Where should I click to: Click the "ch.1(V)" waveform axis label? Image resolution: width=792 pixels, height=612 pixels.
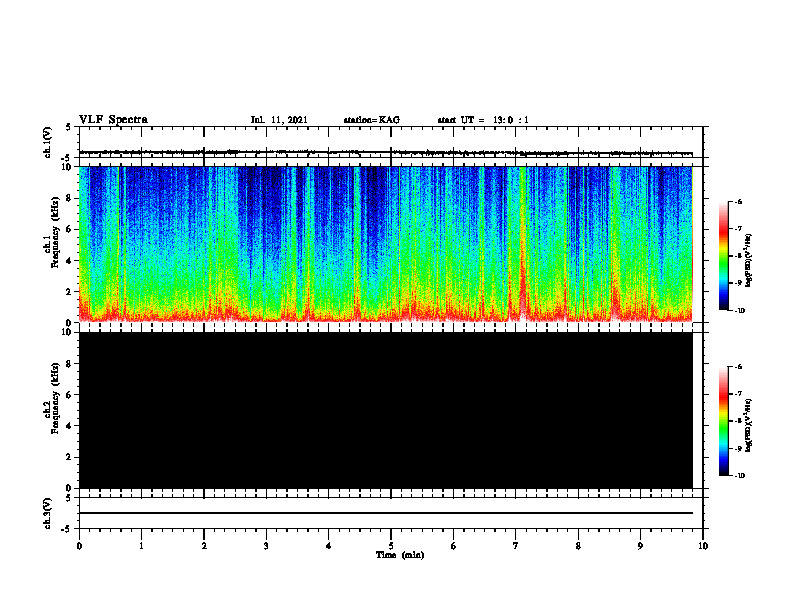[x=47, y=142]
